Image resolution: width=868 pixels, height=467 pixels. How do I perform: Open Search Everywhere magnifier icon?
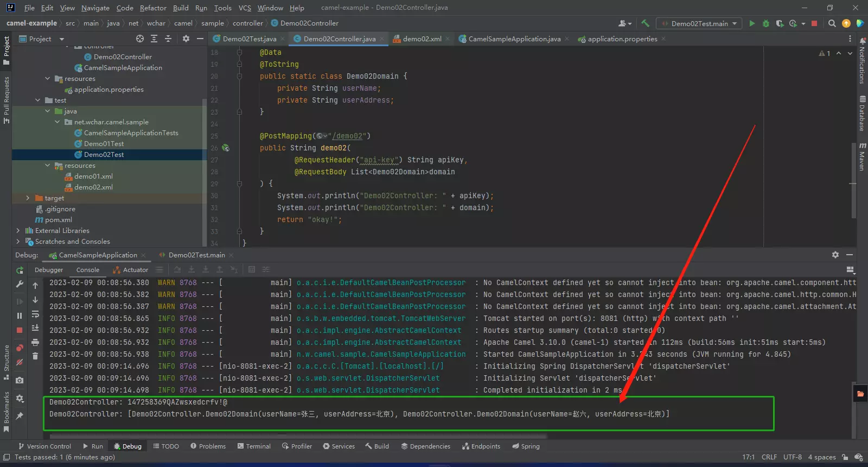click(x=832, y=23)
